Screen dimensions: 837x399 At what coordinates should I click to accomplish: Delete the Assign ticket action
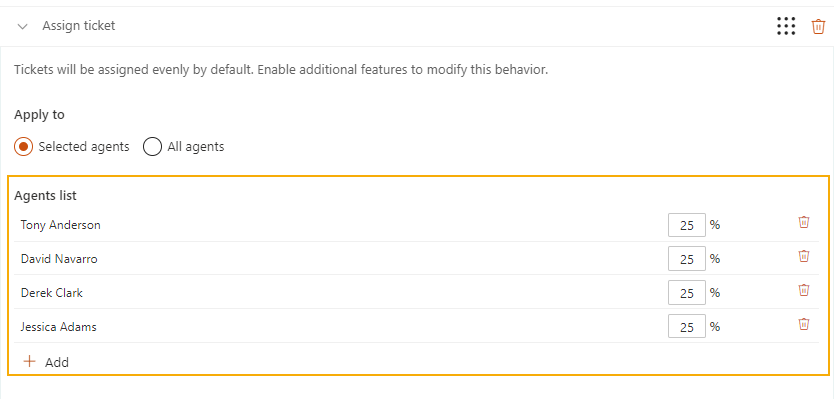tap(818, 26)
